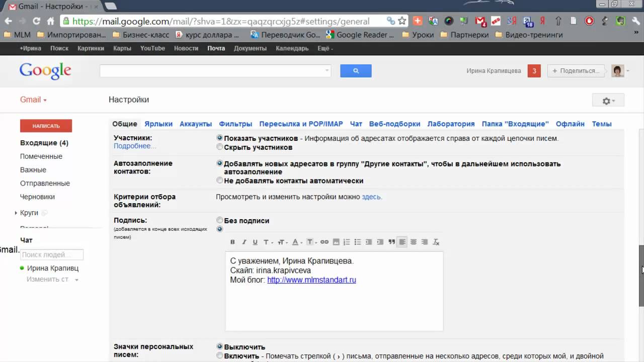Create a numbered list in signature

347,242
